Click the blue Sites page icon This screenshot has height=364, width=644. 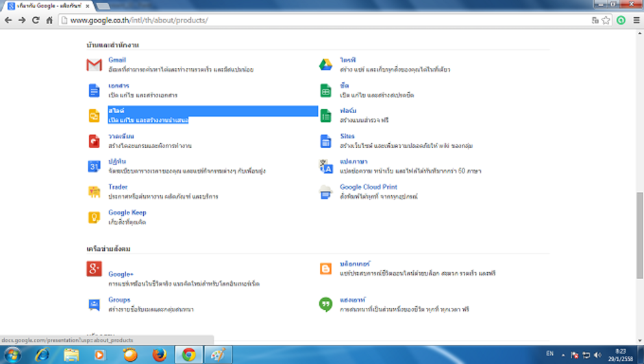pos(325,141)
